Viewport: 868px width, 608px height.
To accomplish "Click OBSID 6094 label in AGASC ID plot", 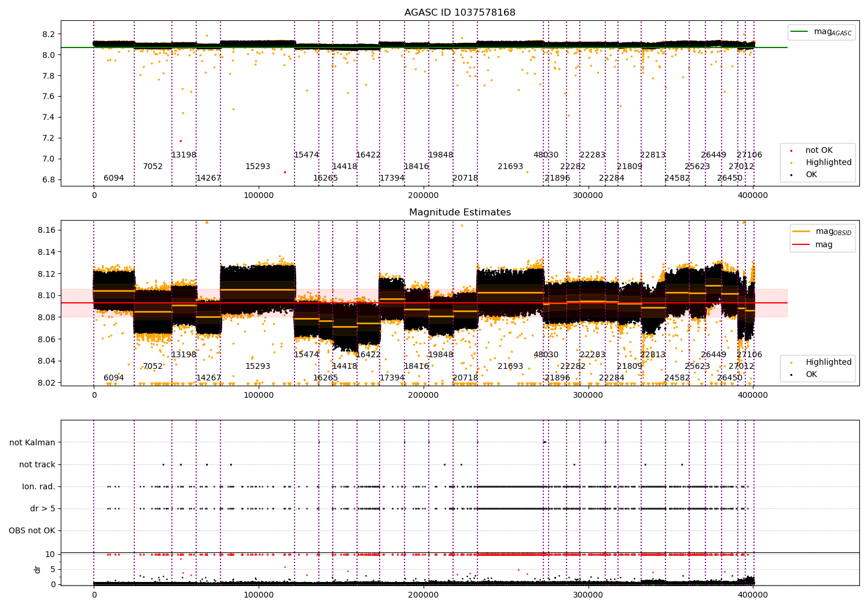I will point(114,178).
